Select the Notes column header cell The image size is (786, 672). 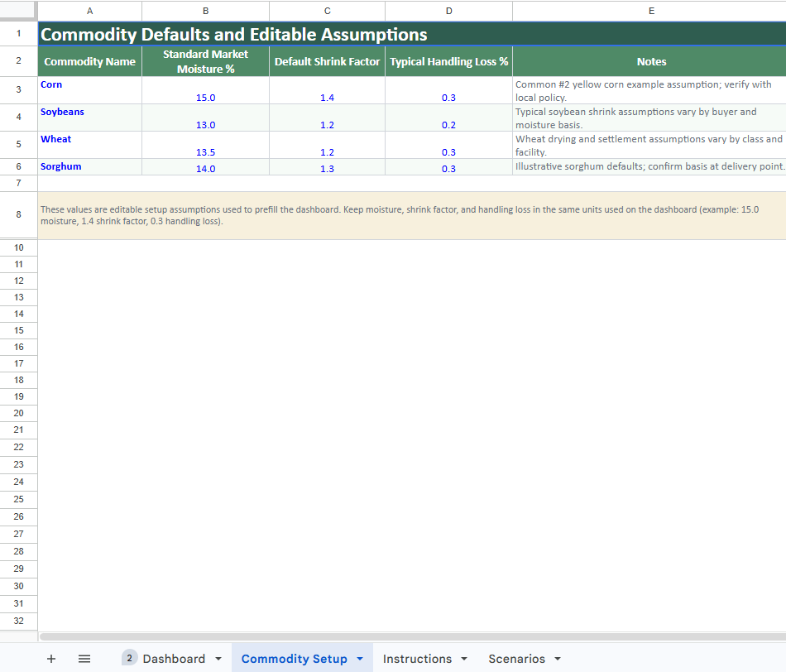click(651, 61)
